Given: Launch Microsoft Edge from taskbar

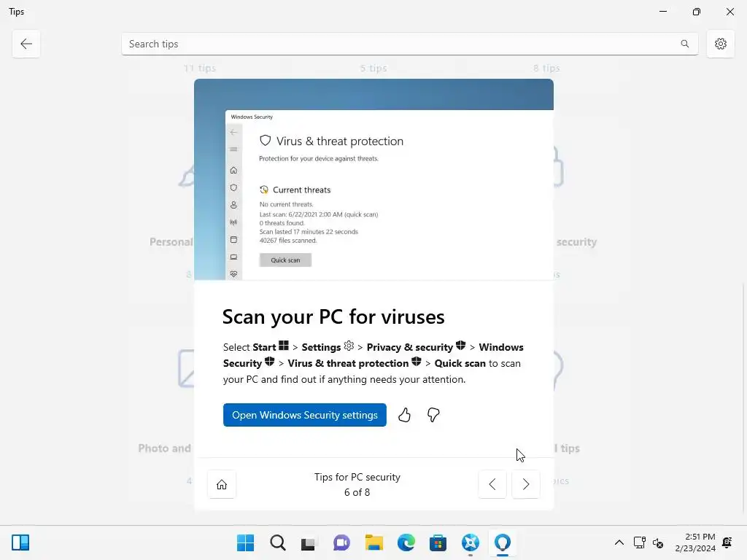Looking at the screenshot, I should click(x=406, y=542).
